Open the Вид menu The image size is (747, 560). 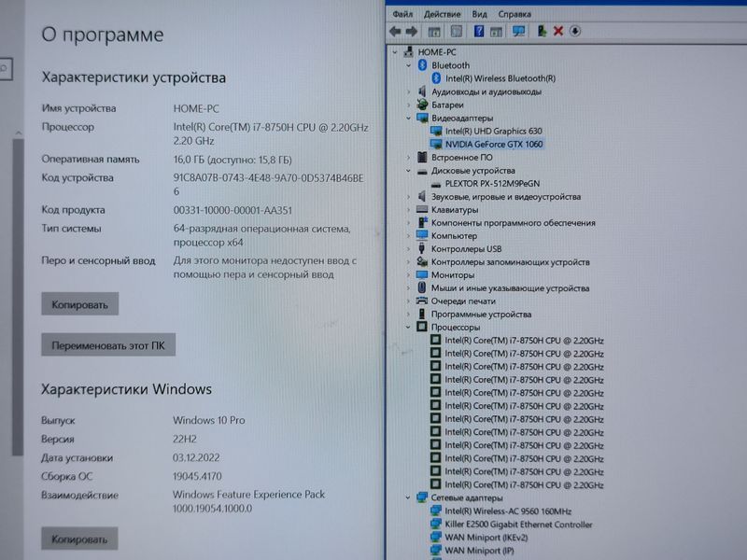pos(479,14)
